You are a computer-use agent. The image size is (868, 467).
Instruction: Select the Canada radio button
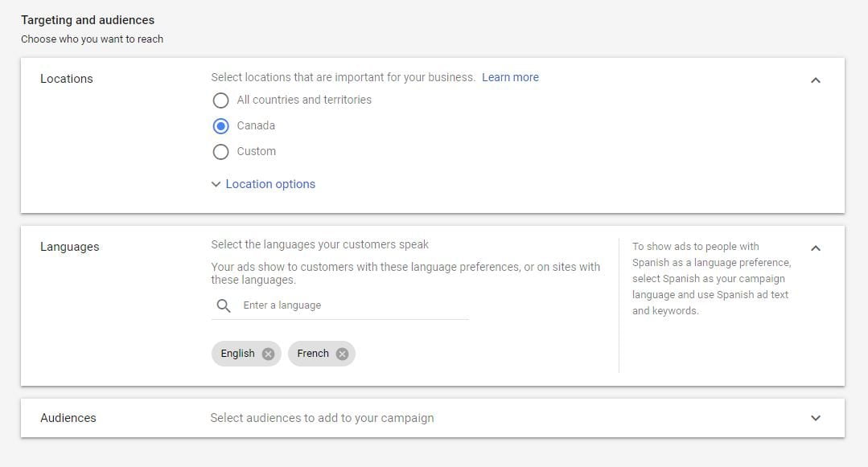click(221, 126)
